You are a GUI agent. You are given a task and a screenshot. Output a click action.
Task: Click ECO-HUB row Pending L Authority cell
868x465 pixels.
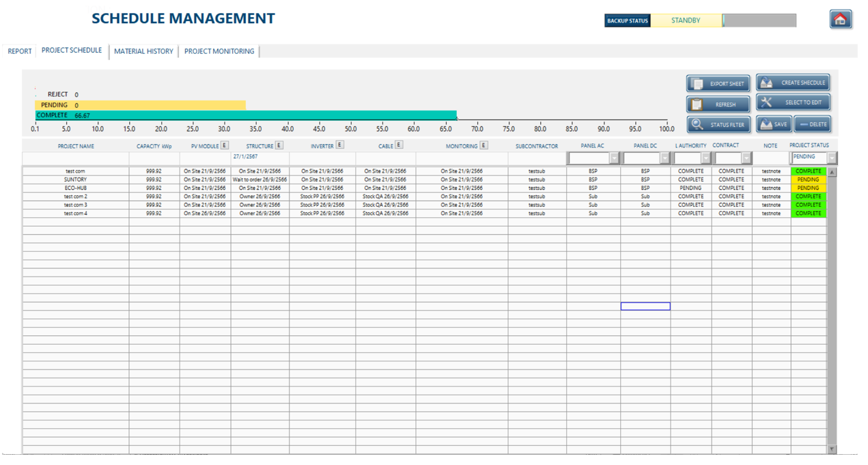(690, 188)
